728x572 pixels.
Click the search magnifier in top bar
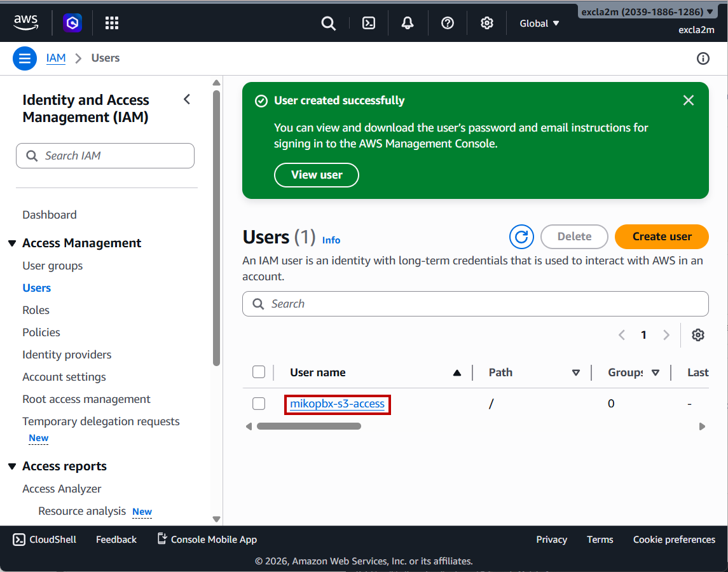(x=328, y=24)
